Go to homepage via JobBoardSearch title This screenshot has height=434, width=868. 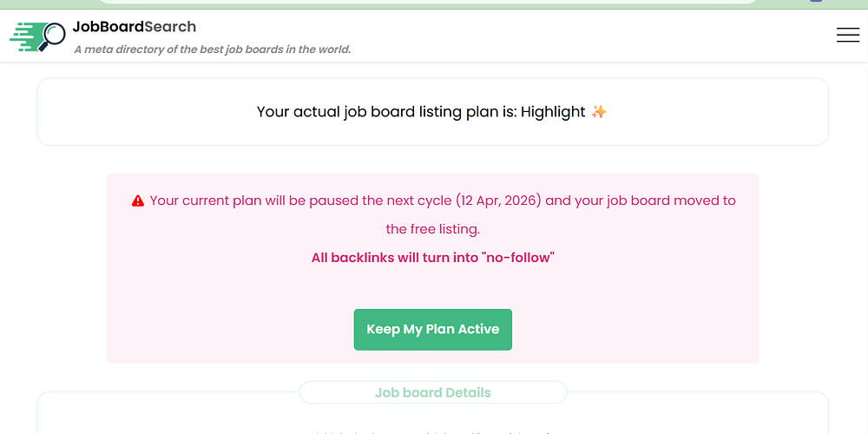pyautogui.click(x=135, y=27)
